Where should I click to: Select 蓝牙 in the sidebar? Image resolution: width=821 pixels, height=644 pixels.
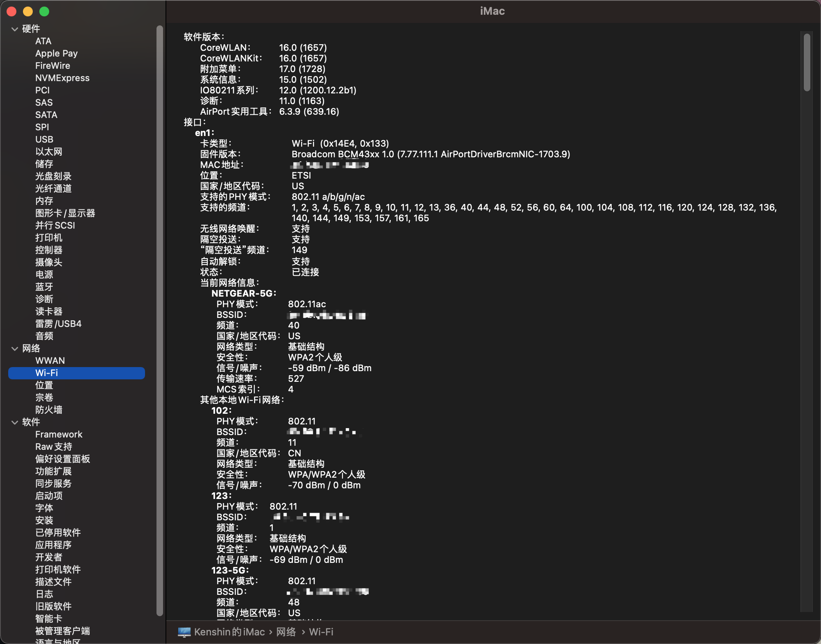pos(44,287)
